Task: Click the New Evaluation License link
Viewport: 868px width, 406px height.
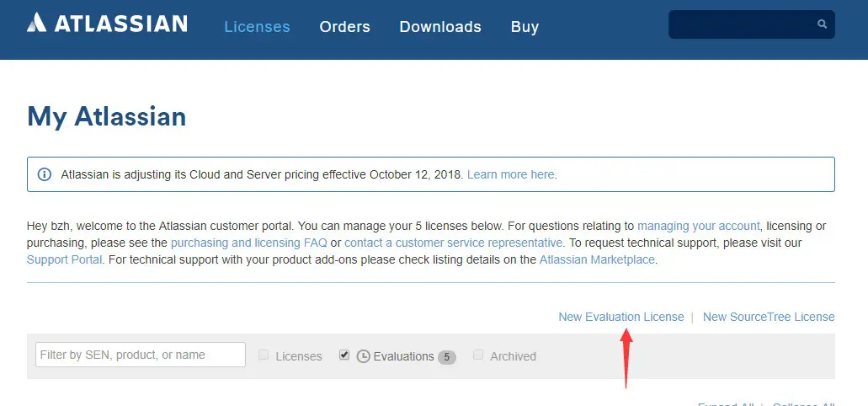Action: [x=621, y=317]
